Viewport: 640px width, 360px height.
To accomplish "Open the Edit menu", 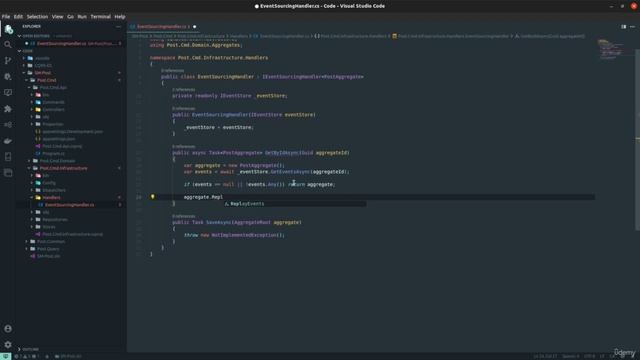I will pyautogui.click(x=18, y=17).
